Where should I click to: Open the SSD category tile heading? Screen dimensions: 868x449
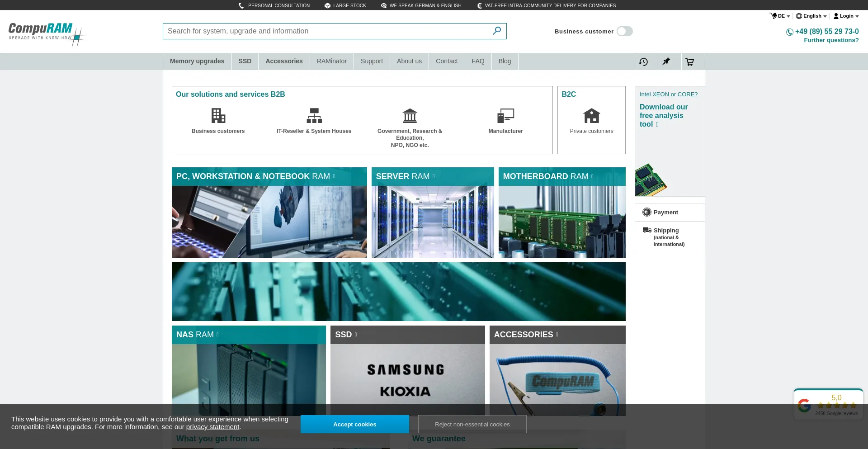(346, 335)
